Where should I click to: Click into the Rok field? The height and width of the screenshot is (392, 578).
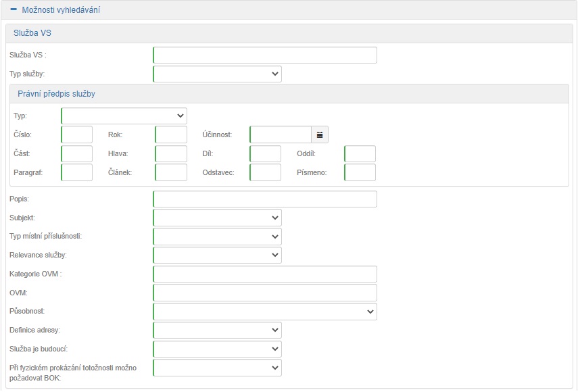coord(171,134)
